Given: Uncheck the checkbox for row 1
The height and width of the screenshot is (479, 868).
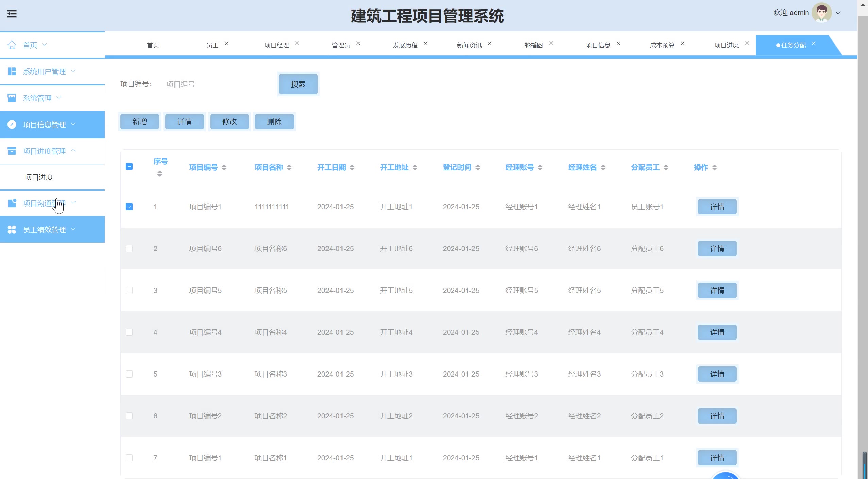Looking at the screenshot, I should click(129, 207).
